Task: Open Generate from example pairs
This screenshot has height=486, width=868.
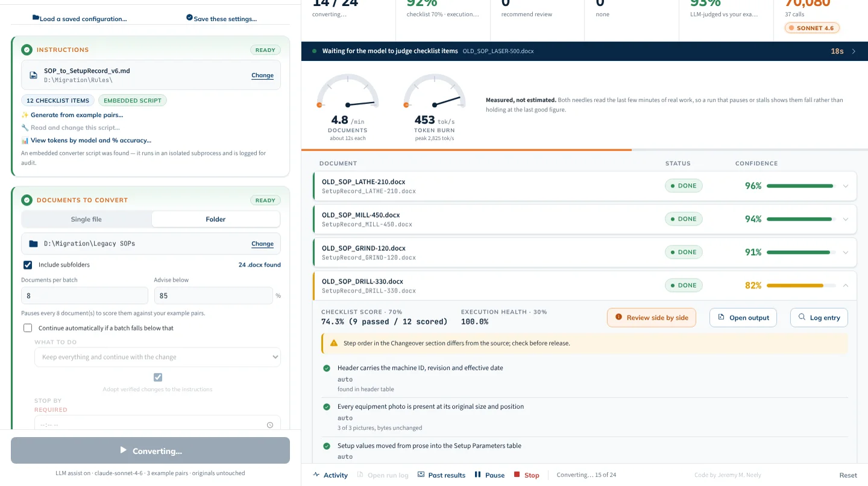Action: [x=72, y=115]
